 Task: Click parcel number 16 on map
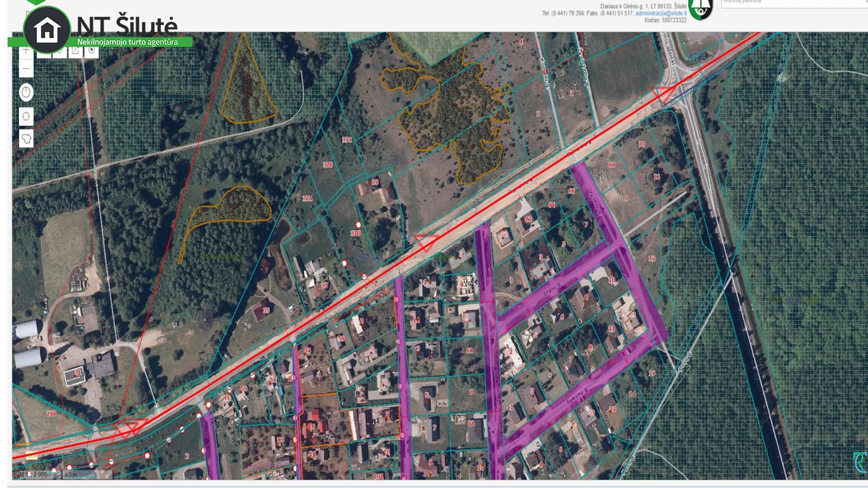(x=652, y=374)
